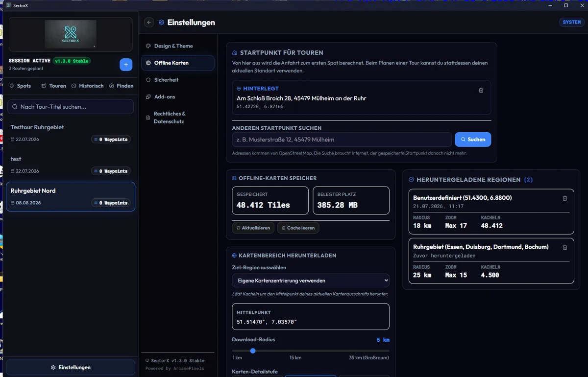The image size is (588, 377).
Task: Click the Cache leeren button
Action: 298,228
